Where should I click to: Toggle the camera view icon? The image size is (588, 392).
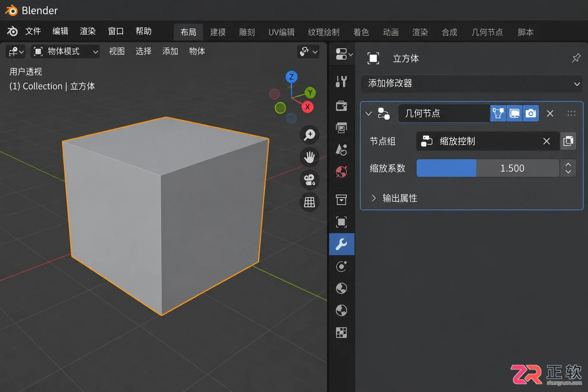[310, 179]
